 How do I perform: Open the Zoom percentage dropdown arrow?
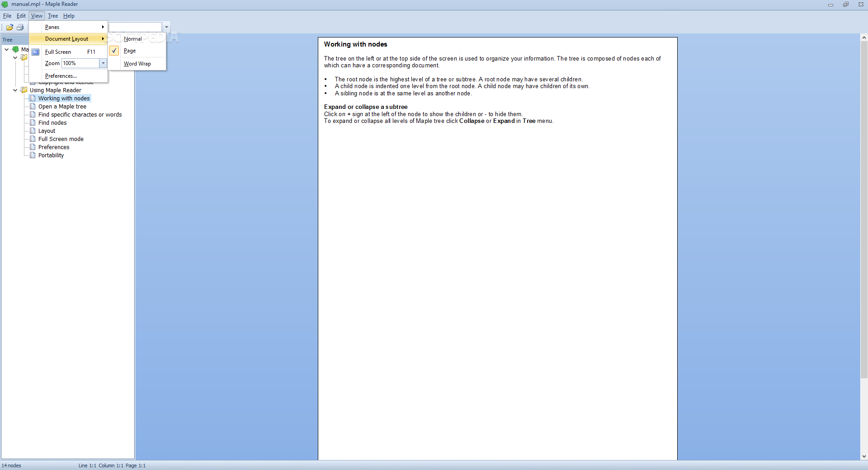point(103,63)
